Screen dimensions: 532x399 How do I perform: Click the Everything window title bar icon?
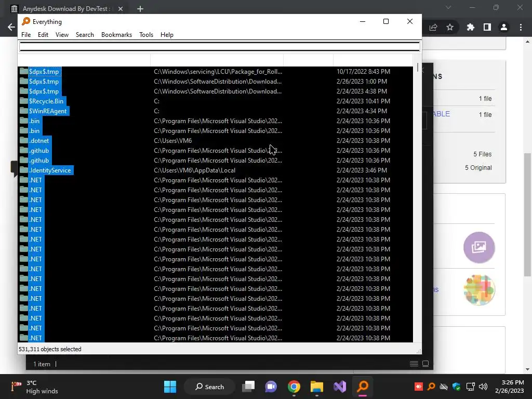point(26,21)
